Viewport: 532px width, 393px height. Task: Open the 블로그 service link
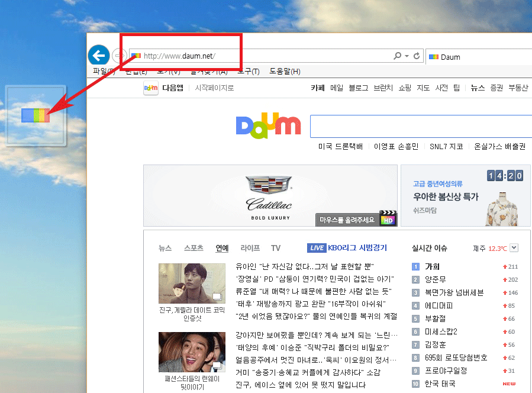[359, 88]
